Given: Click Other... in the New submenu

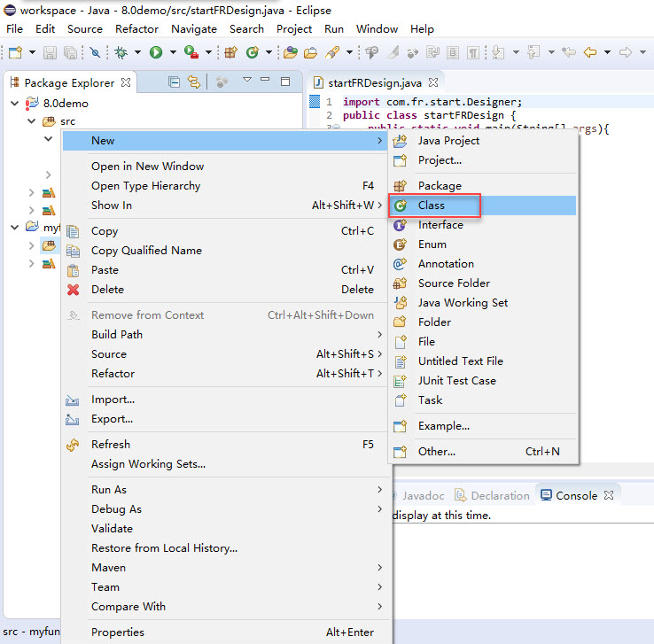Looking at the screenshot, I should click(x=436, y=452).
